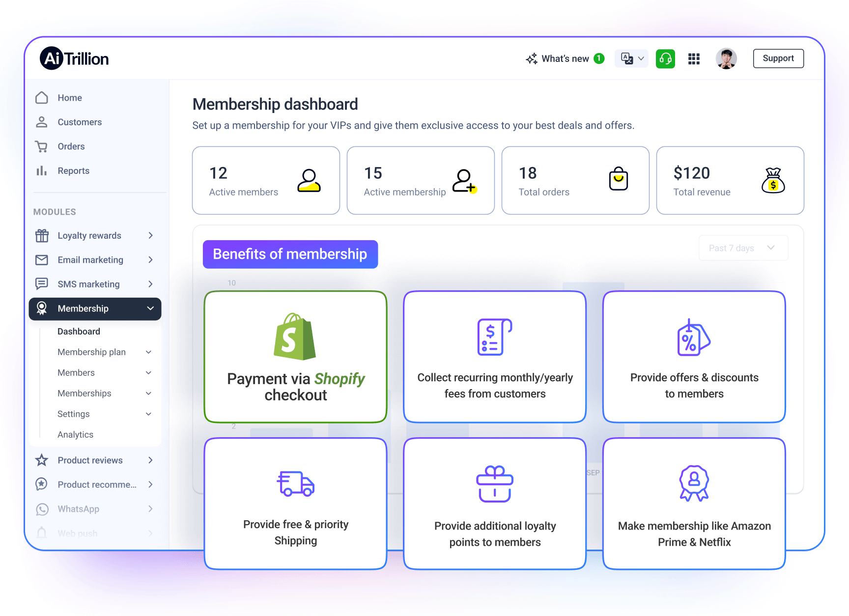Image resolution: width=849 pixels, height=616 pixels.
Task: Click the Support button
Action: pyautogui.click(x=778, y=58)
